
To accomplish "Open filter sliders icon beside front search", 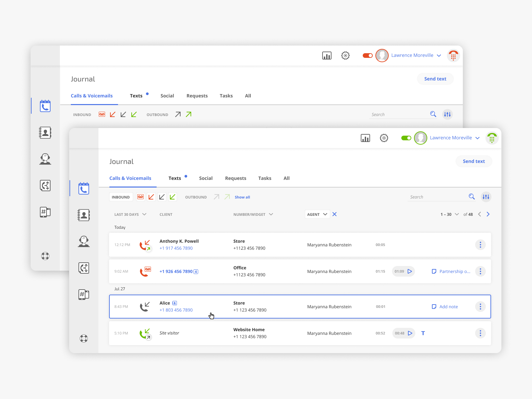I will point(486,197).
